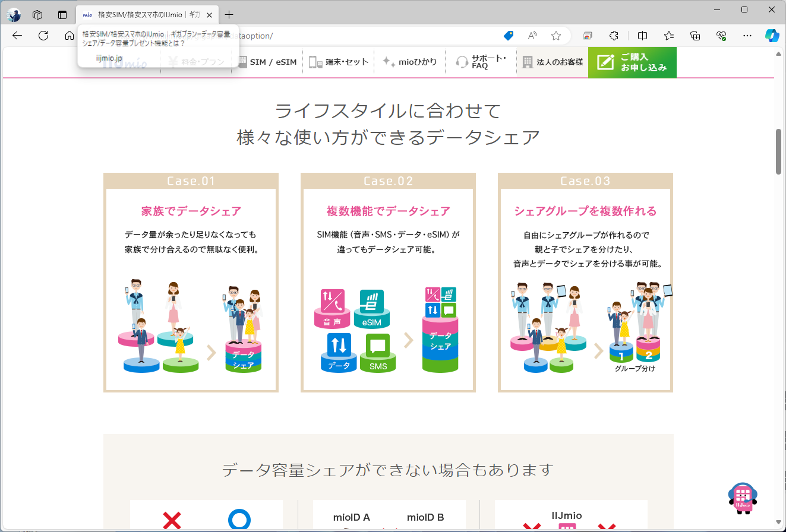Open the 端末・セット menu
Screen dimensions: 786x532
click(x=339, y=62)
